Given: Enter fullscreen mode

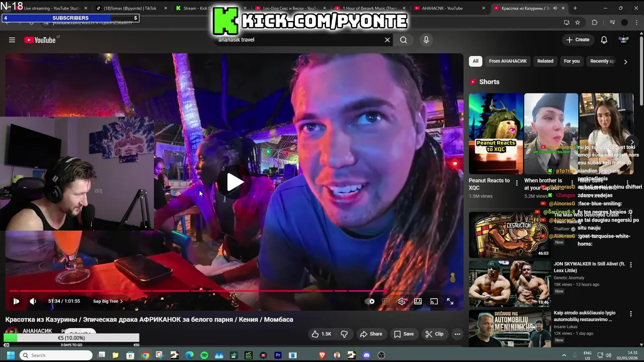Looking at the screenshot, I should pyautogui.click(x=450, y=301).
